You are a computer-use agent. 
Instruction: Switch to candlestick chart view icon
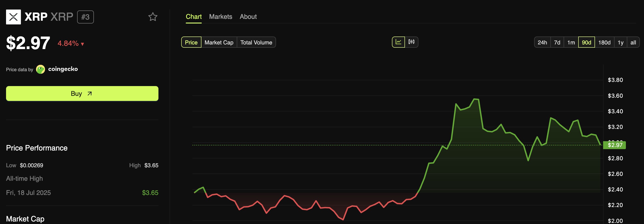(x=411, y=42)
